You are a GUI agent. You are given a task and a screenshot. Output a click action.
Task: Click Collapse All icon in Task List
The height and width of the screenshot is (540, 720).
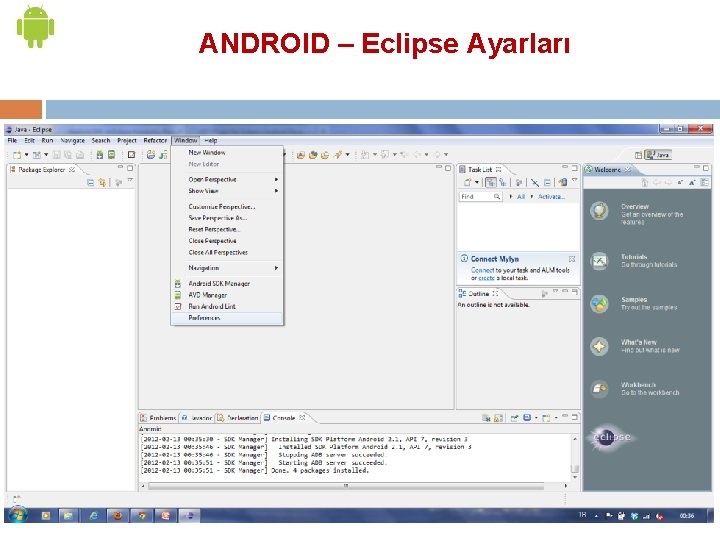pos(547,182)
